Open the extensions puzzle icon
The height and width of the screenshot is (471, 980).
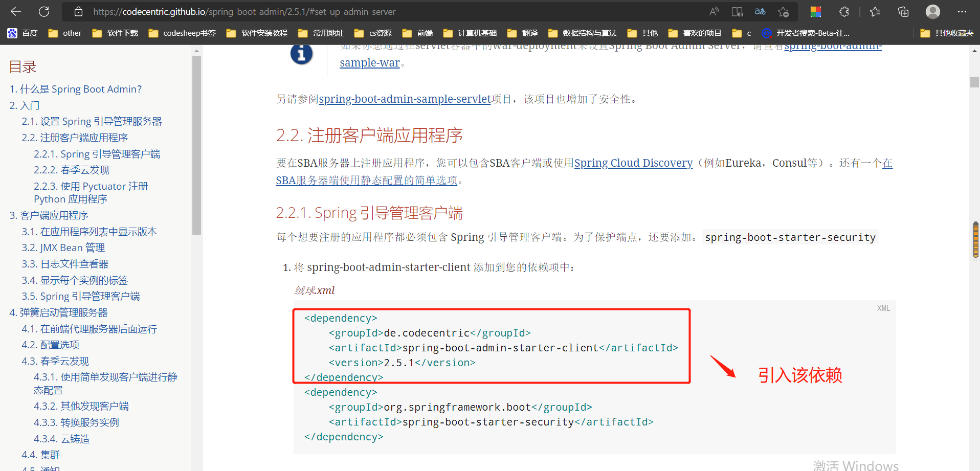(844, 11)
